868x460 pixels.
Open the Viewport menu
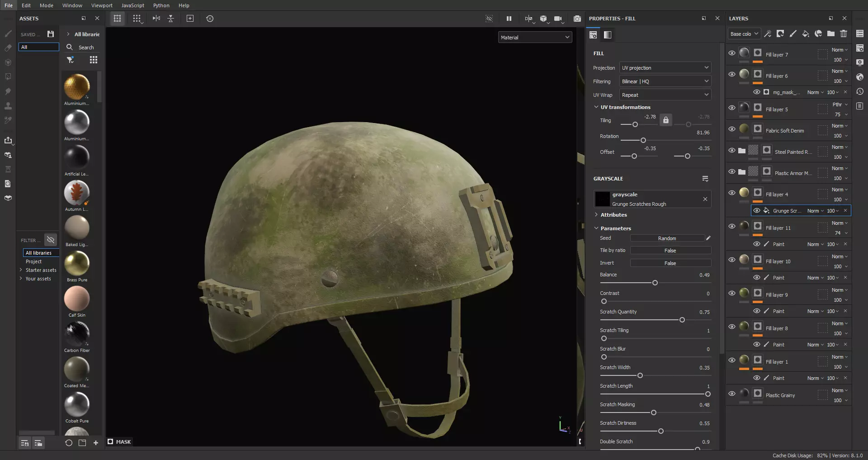102,5
